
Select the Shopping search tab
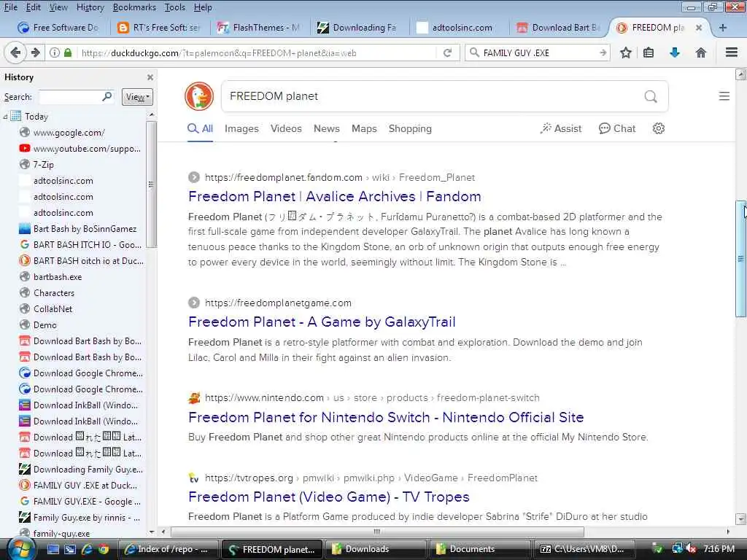tap(410, 128)
